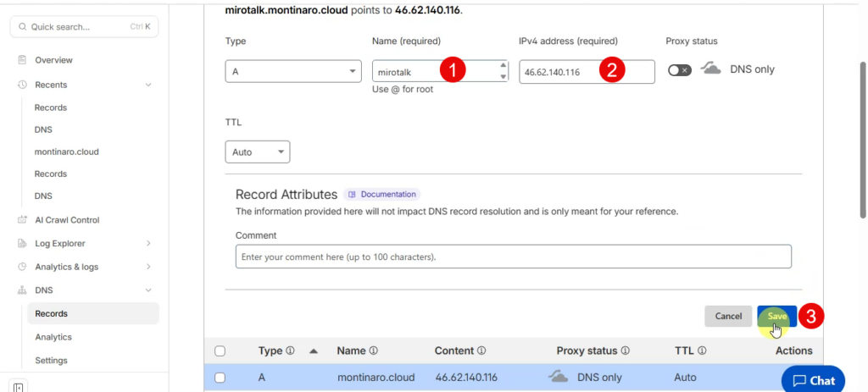This screenshot has height=392, width=868.
Task: Click the Recents clock icon
Action: 22,85
